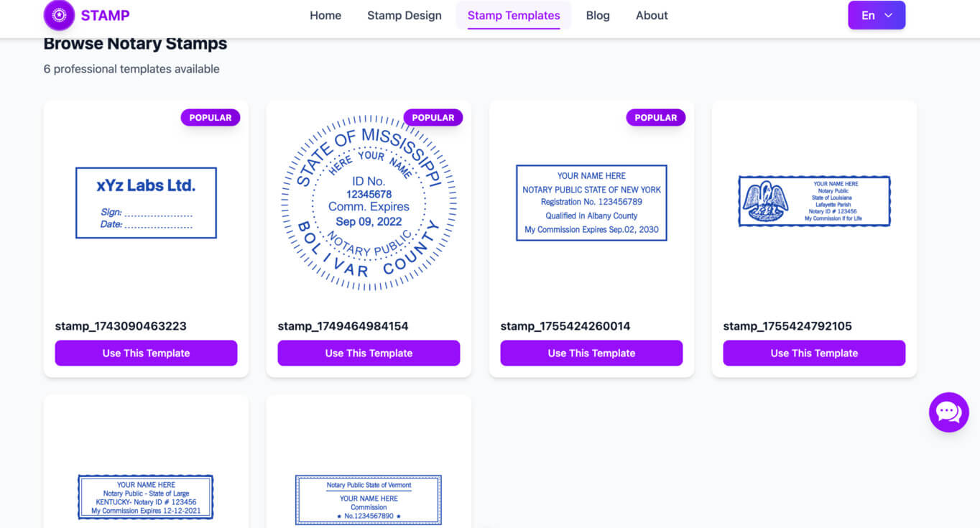Viewport: 980px width, 528px height.
Task: Click the STAMP logo icon
Action: (x=57, y=15)
